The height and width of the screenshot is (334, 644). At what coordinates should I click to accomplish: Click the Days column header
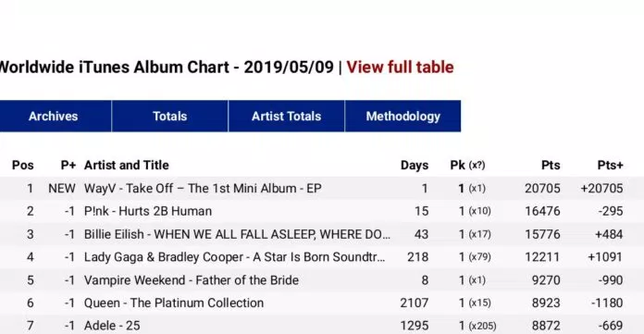click(x=415, y=166)
